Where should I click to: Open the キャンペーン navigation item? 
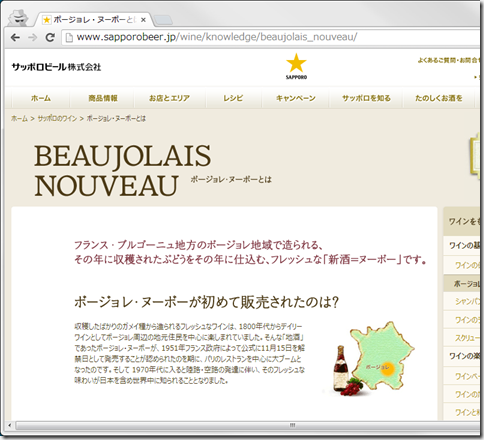pyautogui.click(x=296, y=98)
